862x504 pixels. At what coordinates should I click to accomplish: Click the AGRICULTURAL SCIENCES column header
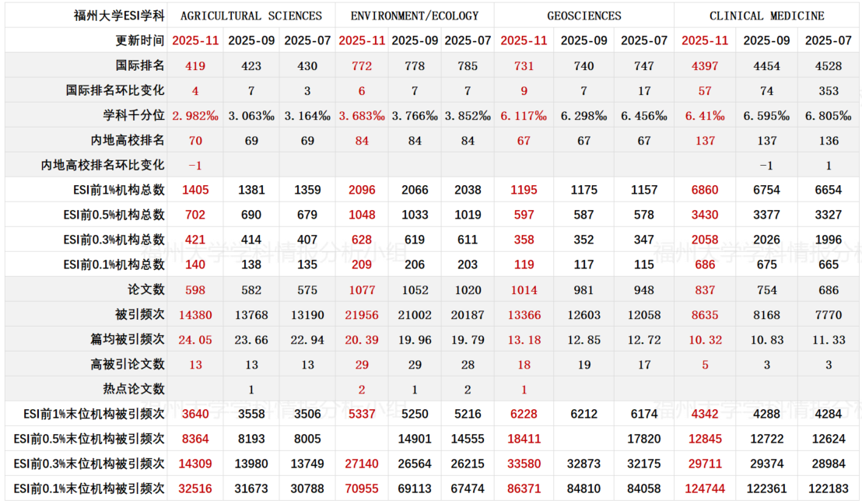tap(251, 16)
